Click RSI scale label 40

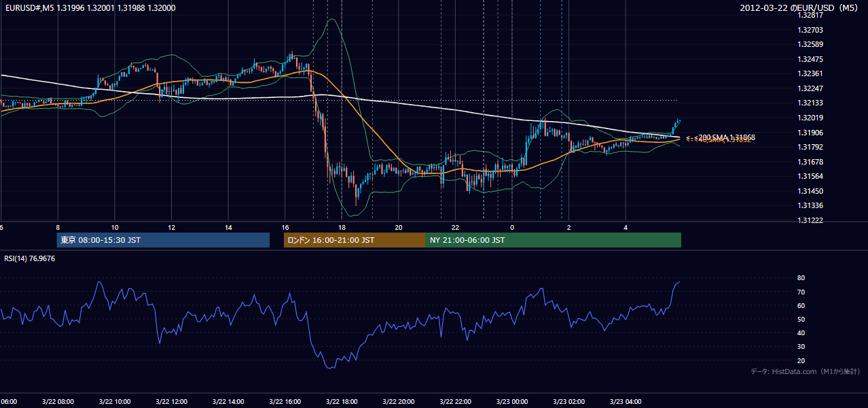pyautogui.click(x=801, y=333)
